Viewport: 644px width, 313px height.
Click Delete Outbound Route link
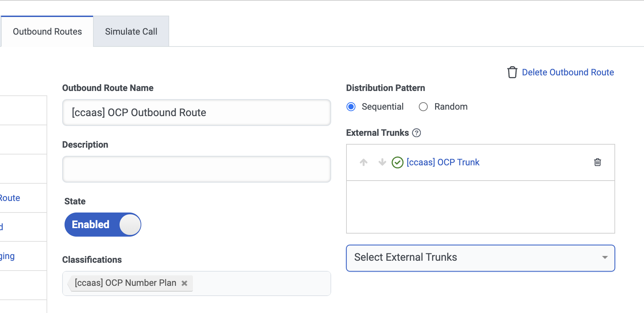coord(568,72)
